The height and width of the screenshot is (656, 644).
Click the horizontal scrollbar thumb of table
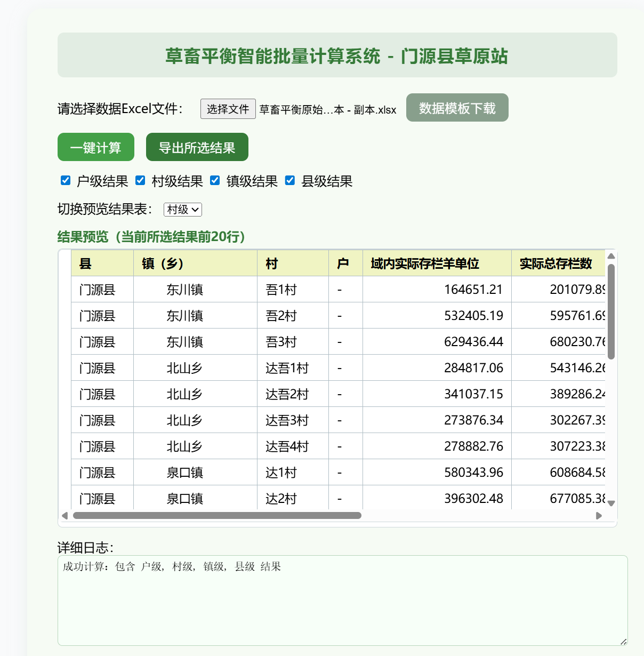coord(217,516)
